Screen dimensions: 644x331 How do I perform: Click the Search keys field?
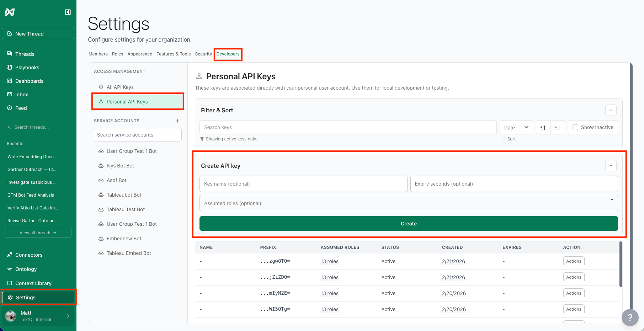(x=348, y=127)
